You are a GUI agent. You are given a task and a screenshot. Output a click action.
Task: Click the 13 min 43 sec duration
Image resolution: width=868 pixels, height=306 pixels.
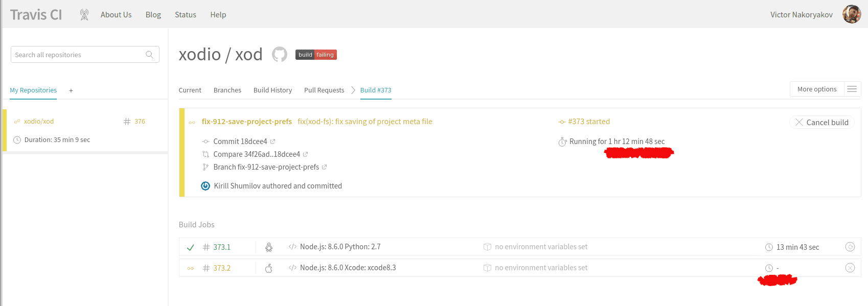[x=798, y=247]
